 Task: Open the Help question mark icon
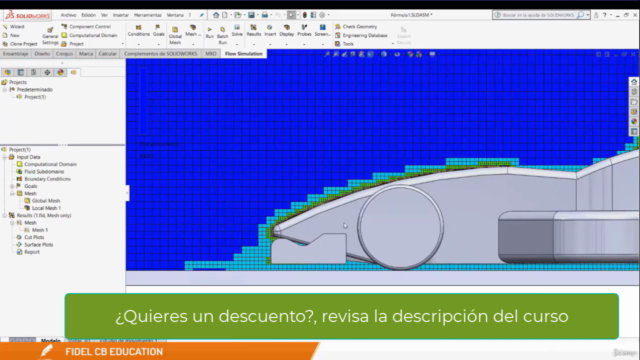pos(605,15)
